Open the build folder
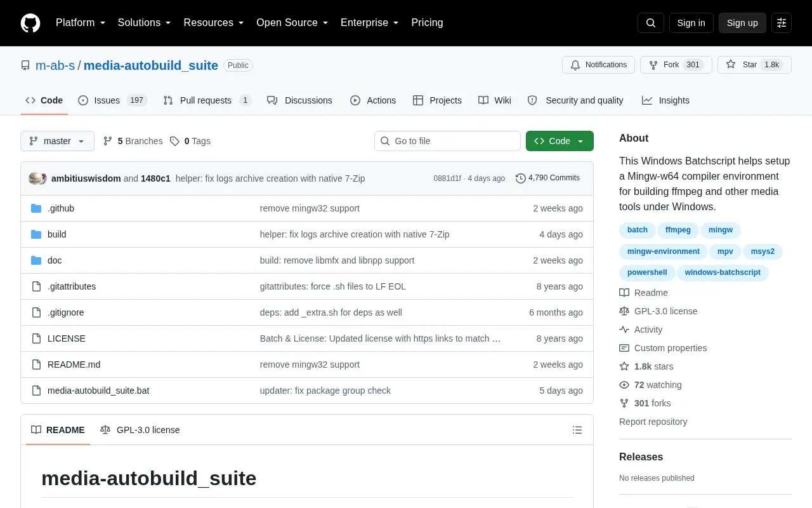Image resolution: width=812 pixels, height=508 pixels. point(57,234)
